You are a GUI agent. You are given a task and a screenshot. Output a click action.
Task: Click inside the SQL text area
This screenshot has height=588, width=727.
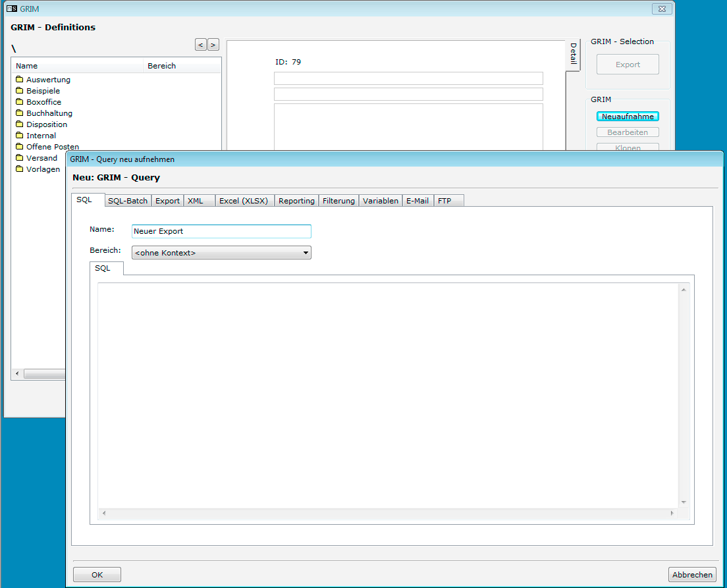click(x=389, y=395)
